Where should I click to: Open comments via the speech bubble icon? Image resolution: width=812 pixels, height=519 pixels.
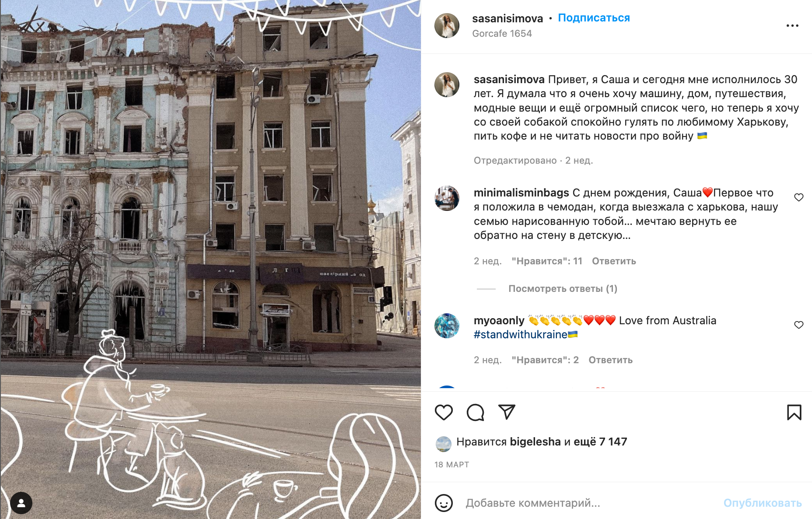475,412
